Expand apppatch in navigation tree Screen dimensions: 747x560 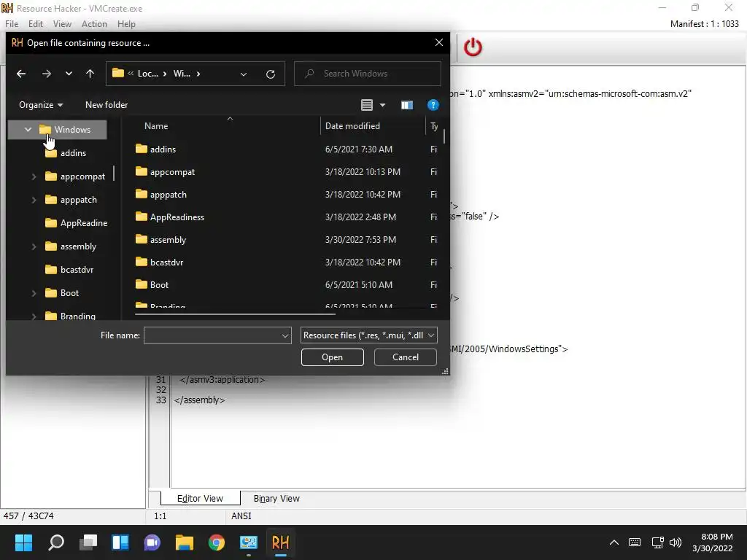coord(34,200)
